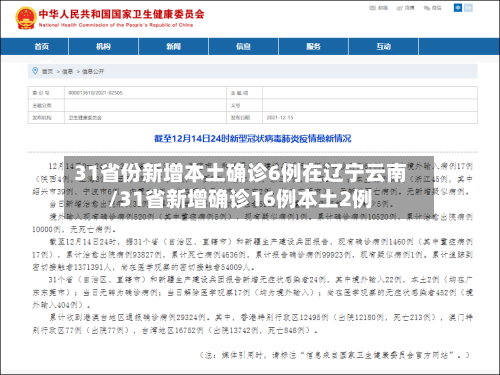Switch to English En button

point(469,8)
